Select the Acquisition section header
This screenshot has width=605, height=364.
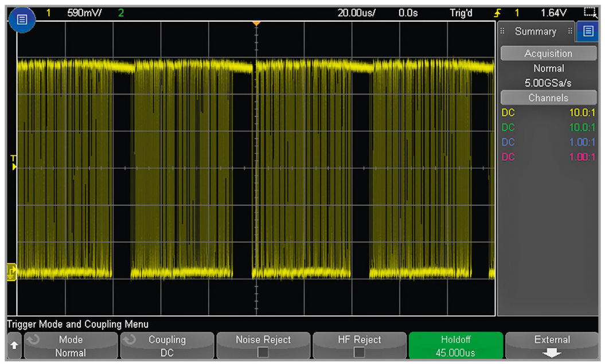[548, 53]
